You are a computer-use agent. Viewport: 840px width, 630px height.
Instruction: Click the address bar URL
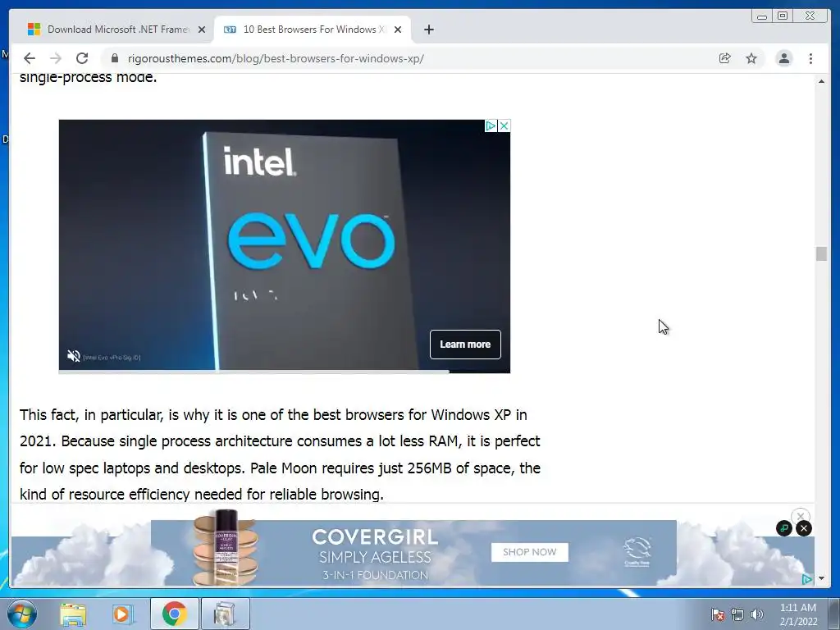[276, 58]
